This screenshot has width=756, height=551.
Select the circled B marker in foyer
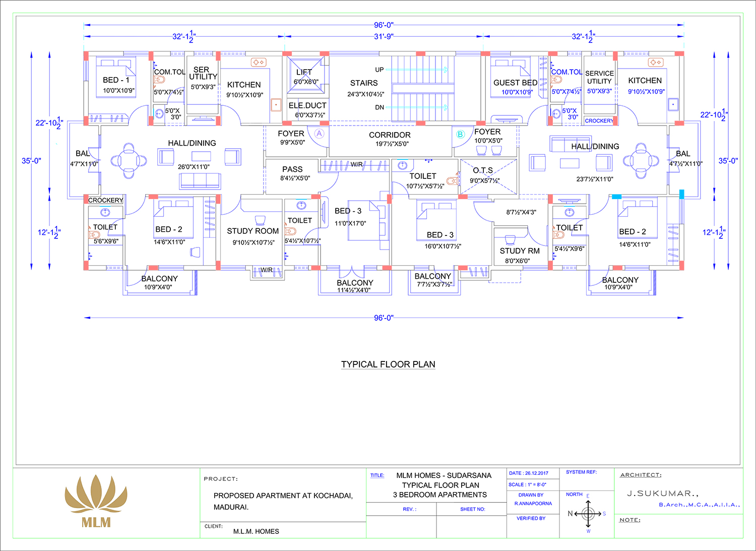pos(460,134)
